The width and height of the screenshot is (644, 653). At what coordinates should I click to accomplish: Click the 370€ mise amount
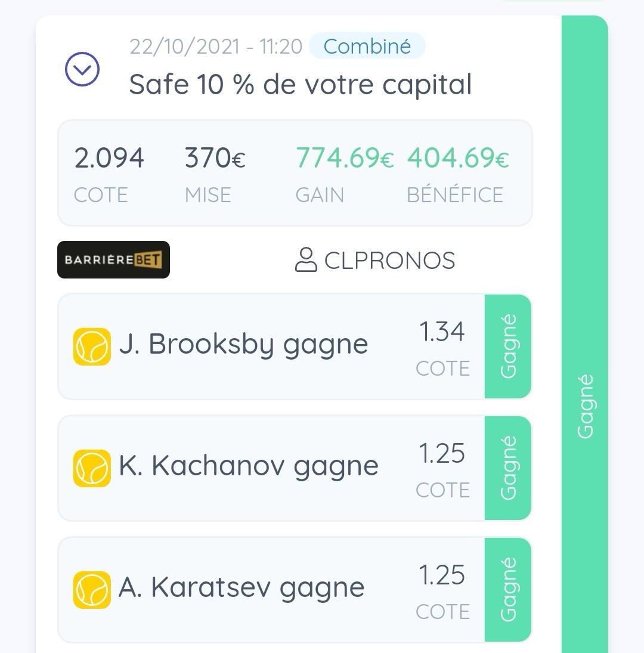click(215, 158)
